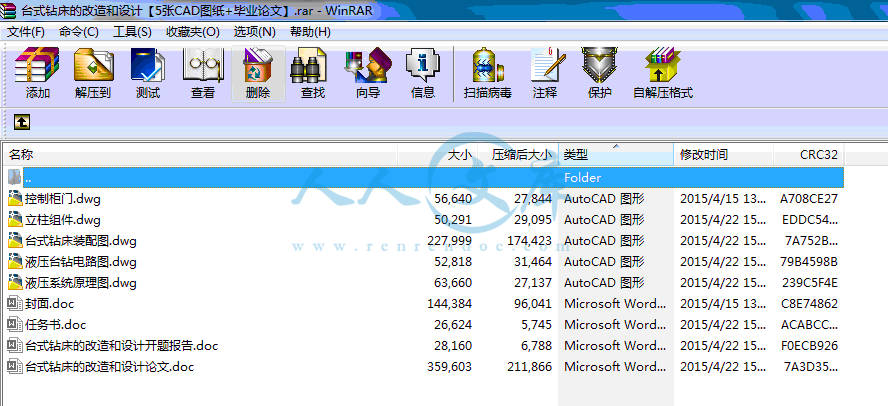Click the parent folder icon in the '..' row
Screen dimensions: 888x406
pyautogui.click(x=15, y=177)
